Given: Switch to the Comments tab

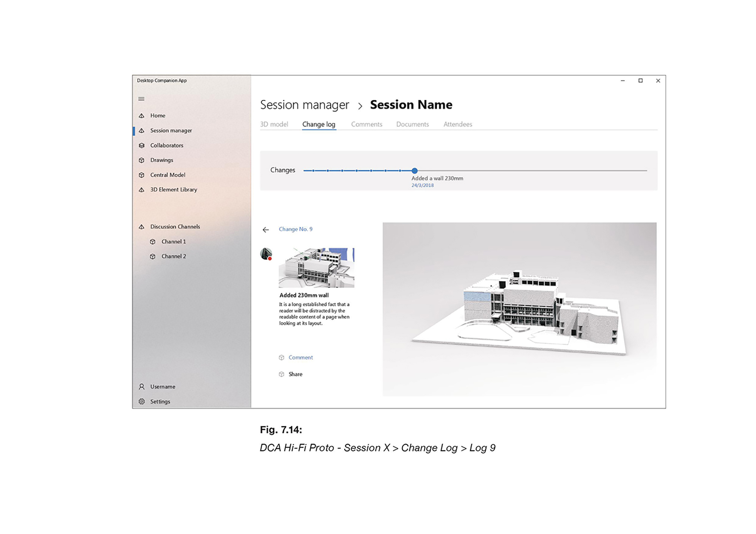Looking at the screenshot, I should [x=367, y=124].
